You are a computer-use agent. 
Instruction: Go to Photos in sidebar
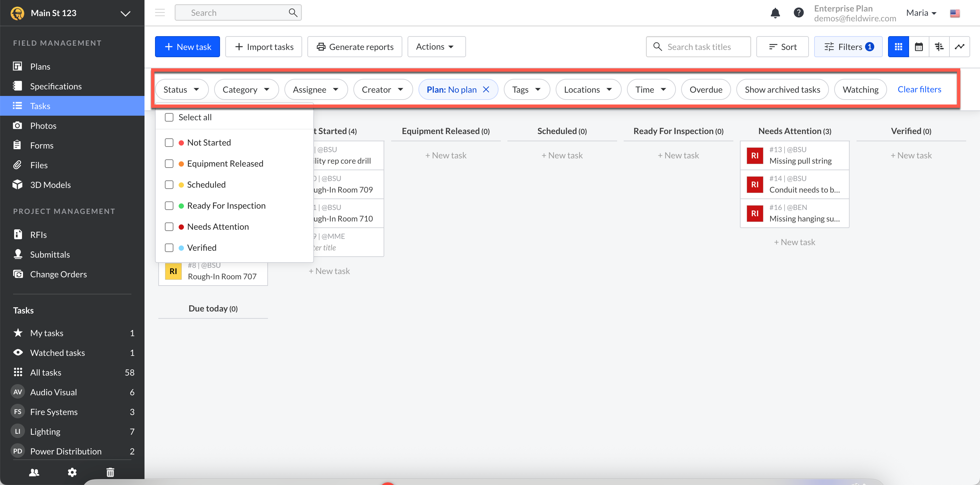[43, 126]
